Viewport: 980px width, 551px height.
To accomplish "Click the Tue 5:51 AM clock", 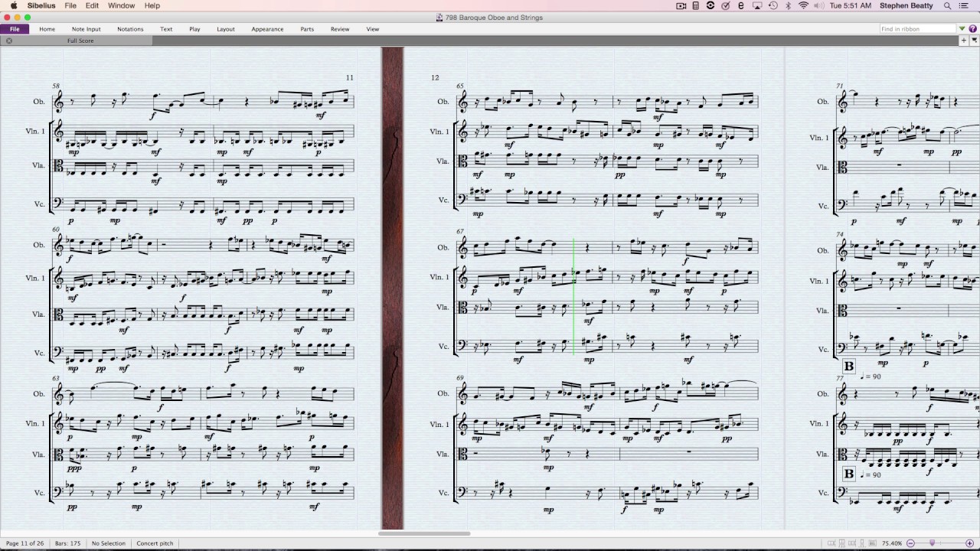I will [851, 5].
